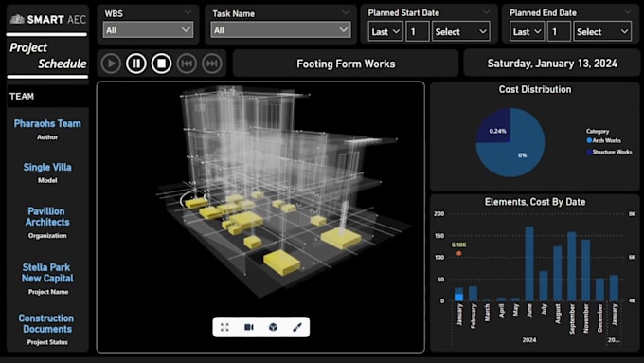The width and height of the screenshot is (644, 363).
Task: Click the Saturday, January 13, 2024 date
Action: [552, 64]
